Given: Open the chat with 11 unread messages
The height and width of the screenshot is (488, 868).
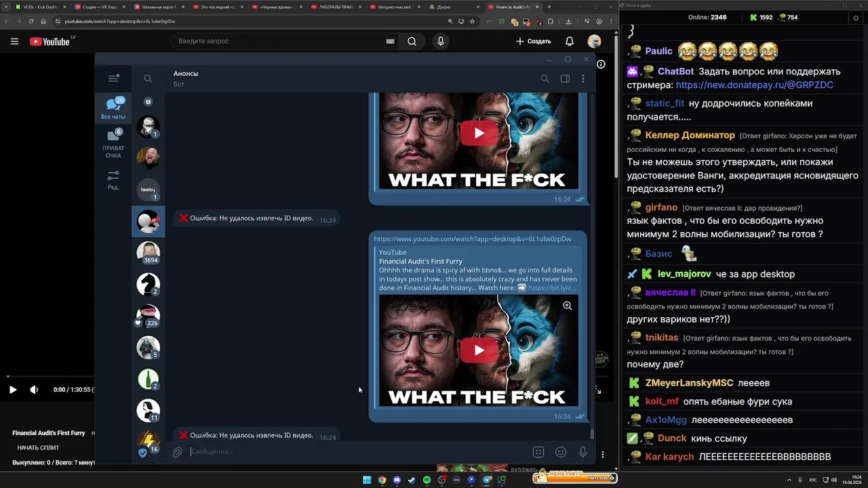Looking at the screenshot, I should click(148, 411).
